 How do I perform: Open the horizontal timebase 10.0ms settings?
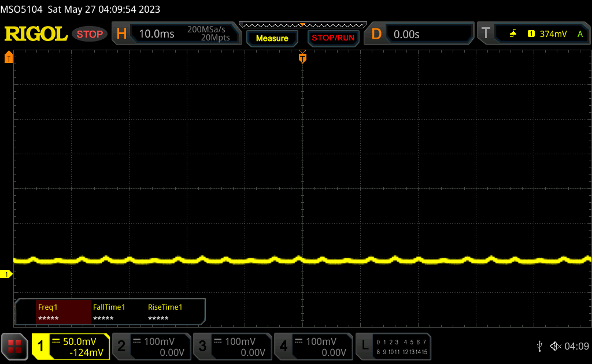click(x=176, y=34)
